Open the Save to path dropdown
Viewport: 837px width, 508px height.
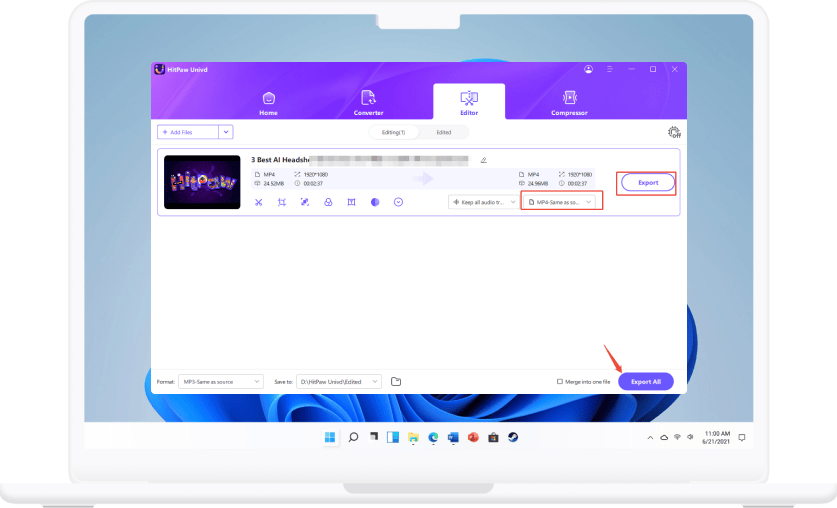(x=338, y=382)
